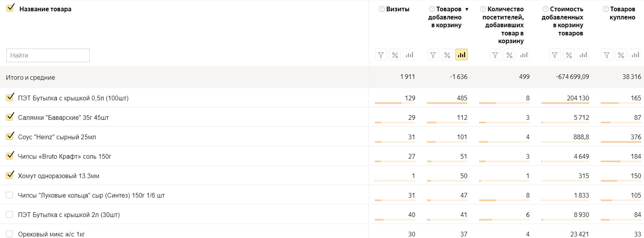Click filter icon under Товаров куплено
Screen dimensions: 644x238
point(607,55)
